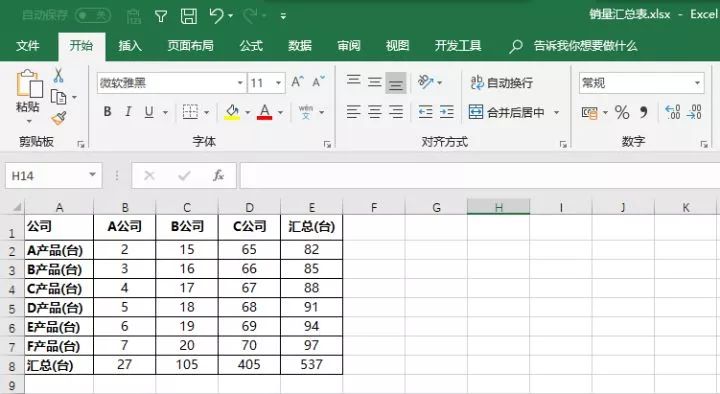Viewport: 720px width, 394px height.
Task: Click the Decrease Indent icon
Action: coord(425,112)
